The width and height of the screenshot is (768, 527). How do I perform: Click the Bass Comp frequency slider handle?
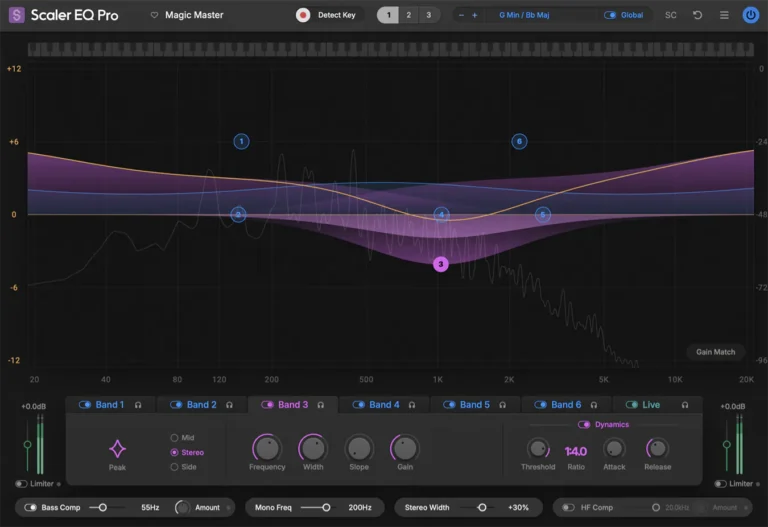102,507
